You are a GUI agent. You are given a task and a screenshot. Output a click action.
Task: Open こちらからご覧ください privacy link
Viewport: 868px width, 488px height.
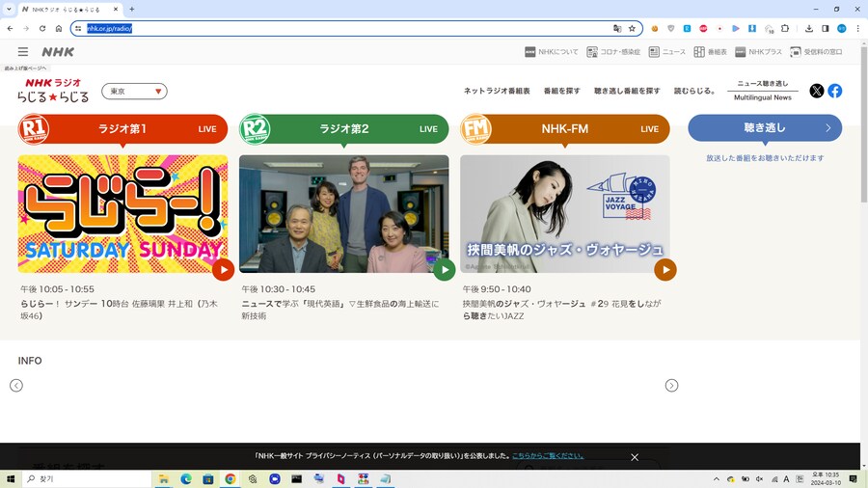click(x=548, y=456)
